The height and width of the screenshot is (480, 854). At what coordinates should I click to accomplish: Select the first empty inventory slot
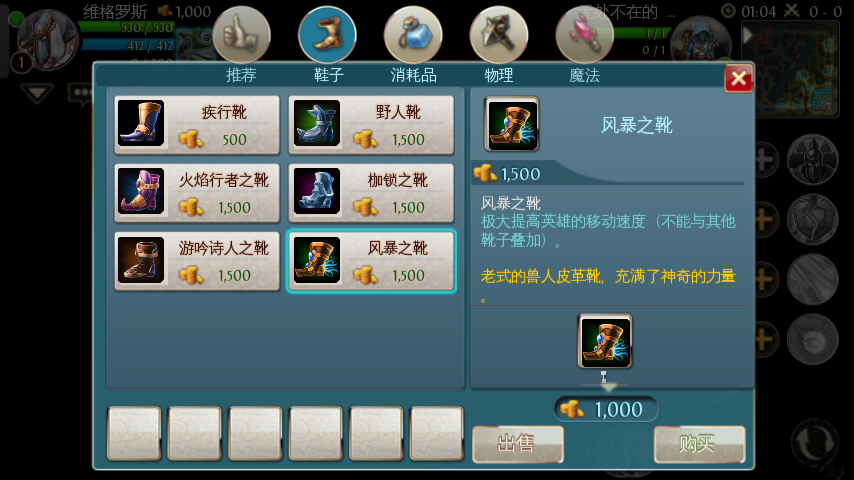pos(134,433)
